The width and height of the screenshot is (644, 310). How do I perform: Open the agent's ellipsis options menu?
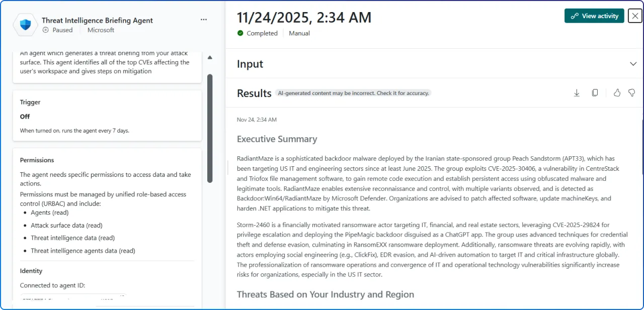[x=203, y=19]
